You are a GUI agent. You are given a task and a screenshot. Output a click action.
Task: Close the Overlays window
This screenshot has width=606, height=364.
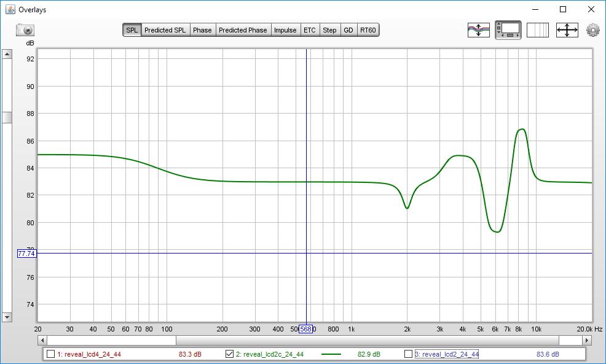pyautogui.click(x=591, y=9)
